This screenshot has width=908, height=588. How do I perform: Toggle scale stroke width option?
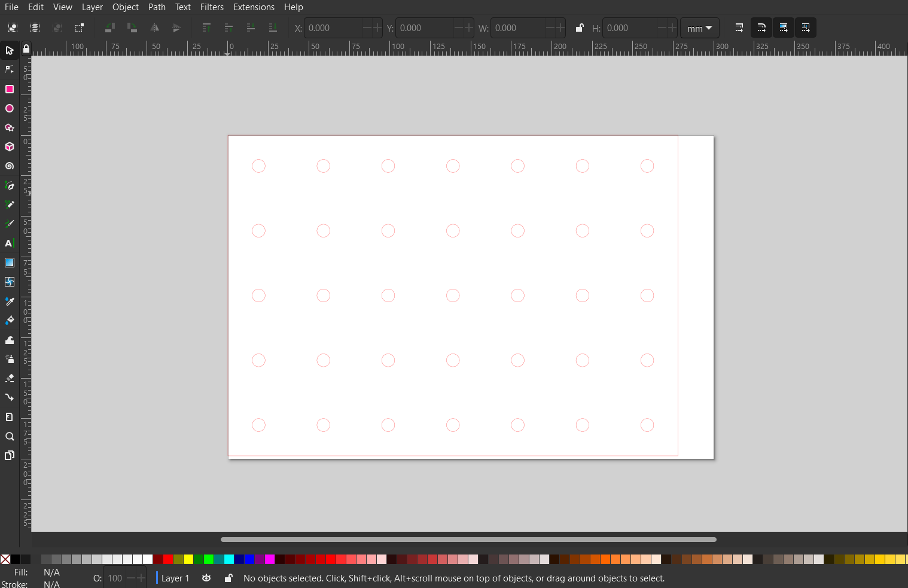(x=739, y=28)
